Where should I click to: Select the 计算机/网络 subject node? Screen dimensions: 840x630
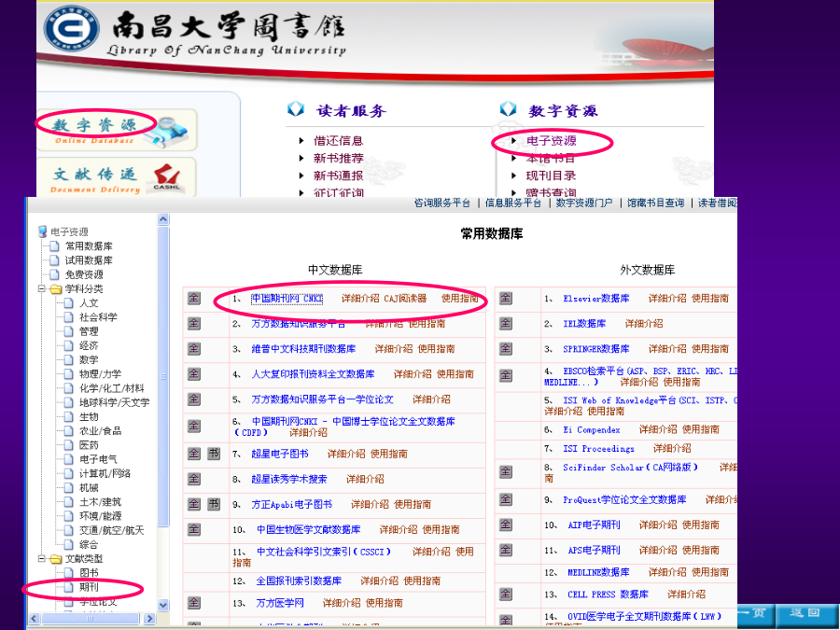[105, 473]
